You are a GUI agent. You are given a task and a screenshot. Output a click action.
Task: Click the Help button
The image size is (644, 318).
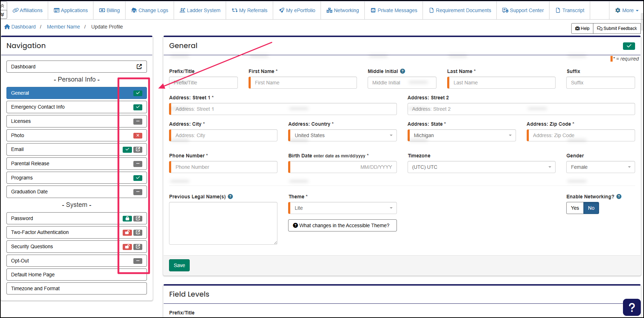[582, 28]
